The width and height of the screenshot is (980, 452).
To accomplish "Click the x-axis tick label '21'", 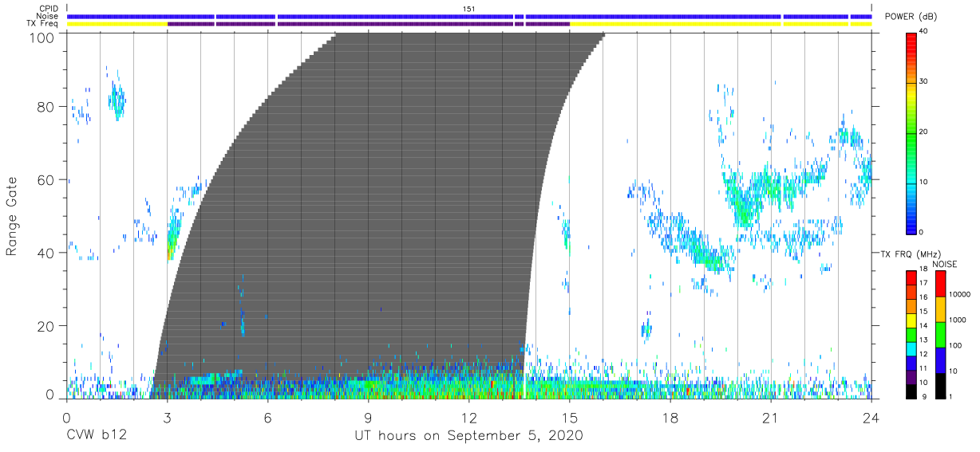I will (770, 419).
